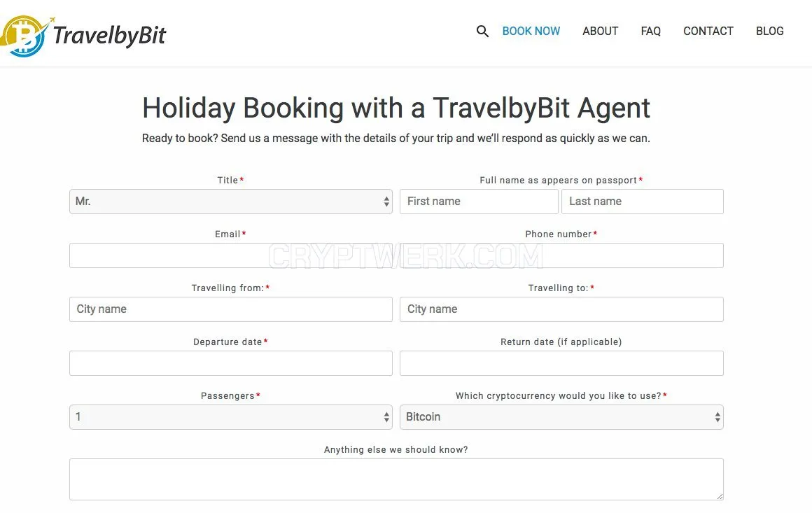
Task: Open the CONTACT link
Action: coord(708,31)
